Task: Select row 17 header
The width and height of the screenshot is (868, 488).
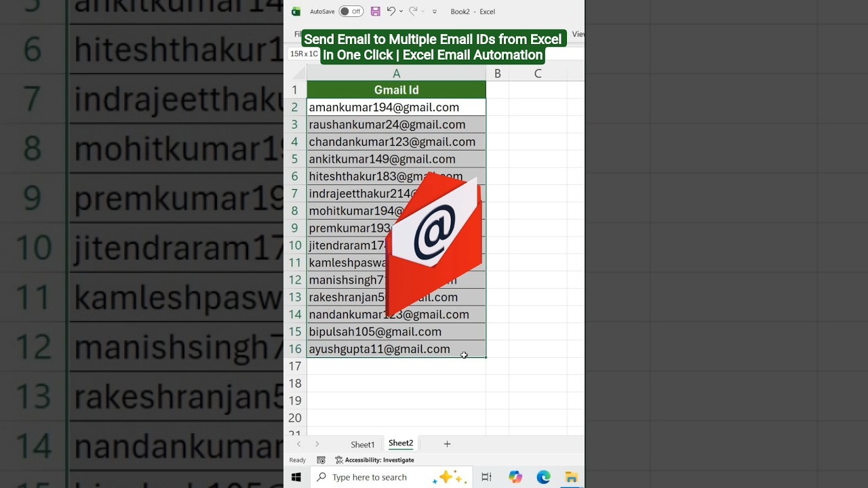Action: (x=295, y=367)
